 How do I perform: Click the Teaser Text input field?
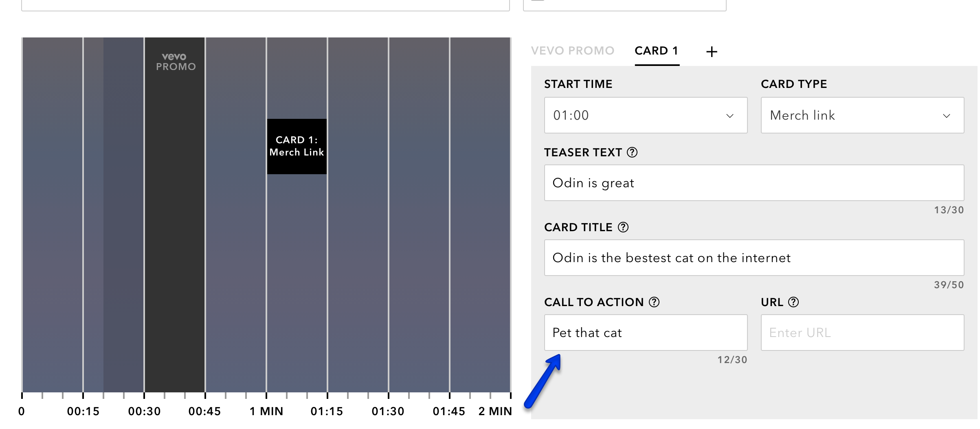754,183
